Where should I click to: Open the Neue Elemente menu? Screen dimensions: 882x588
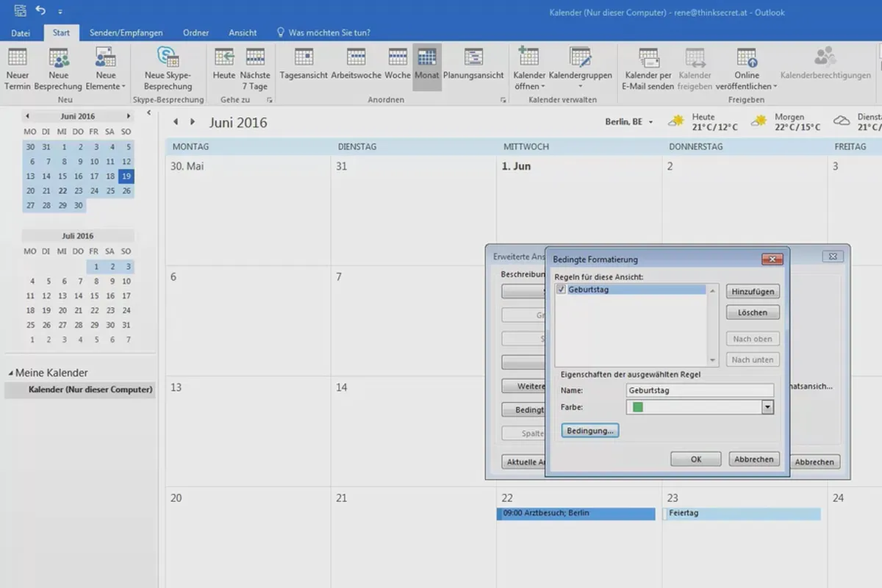pyautogui.click(x=106, y=70)
